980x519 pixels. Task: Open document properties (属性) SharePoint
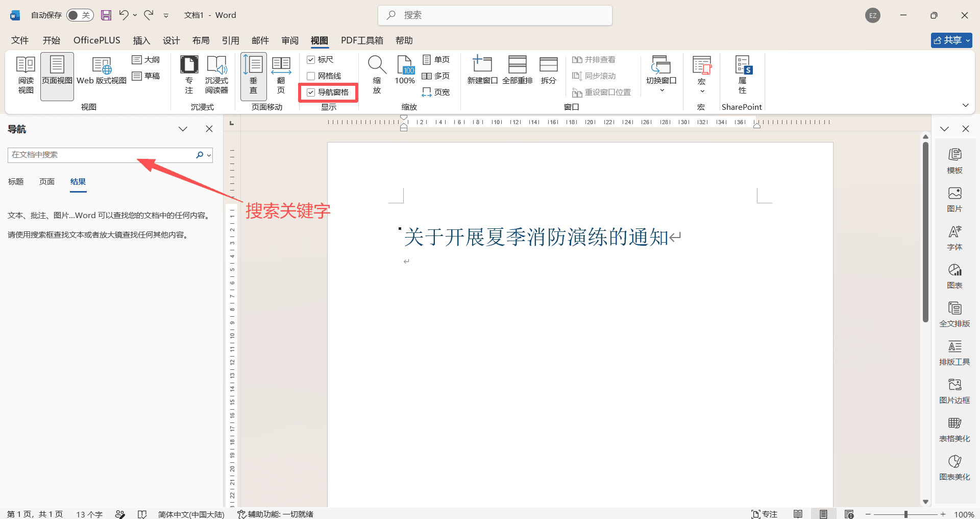pos(743,76)
